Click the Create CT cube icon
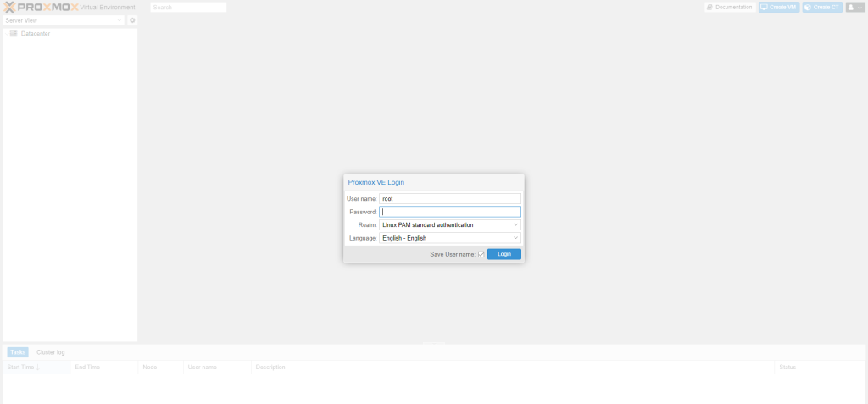 click(808, 8)
